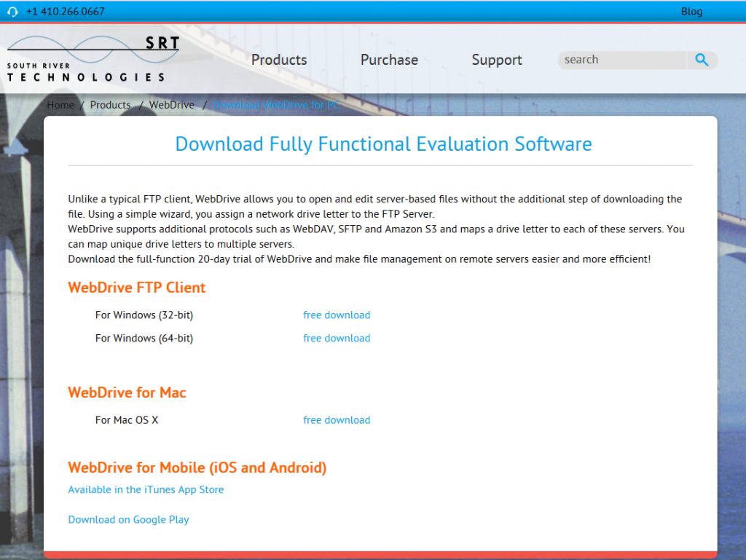Go to Home in the breadcrumb

tap(60, 105)
